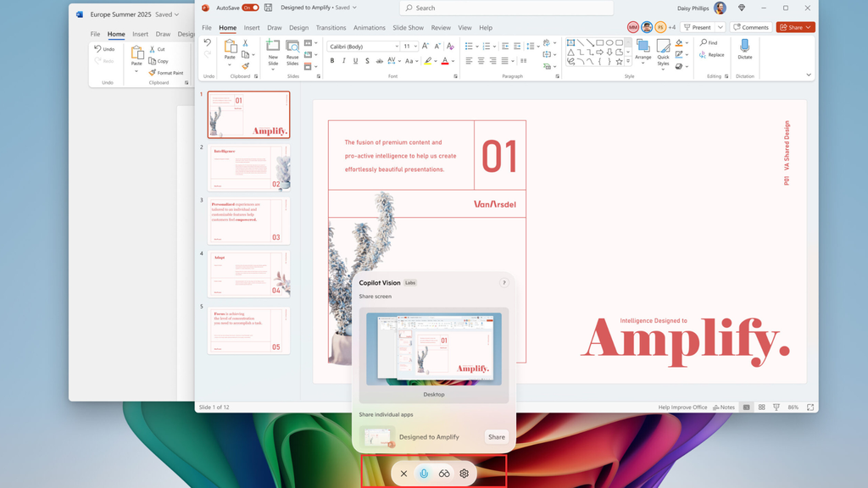Share the Designed to Amplify app
868x488 pixels.
click(x=496, y=437)
